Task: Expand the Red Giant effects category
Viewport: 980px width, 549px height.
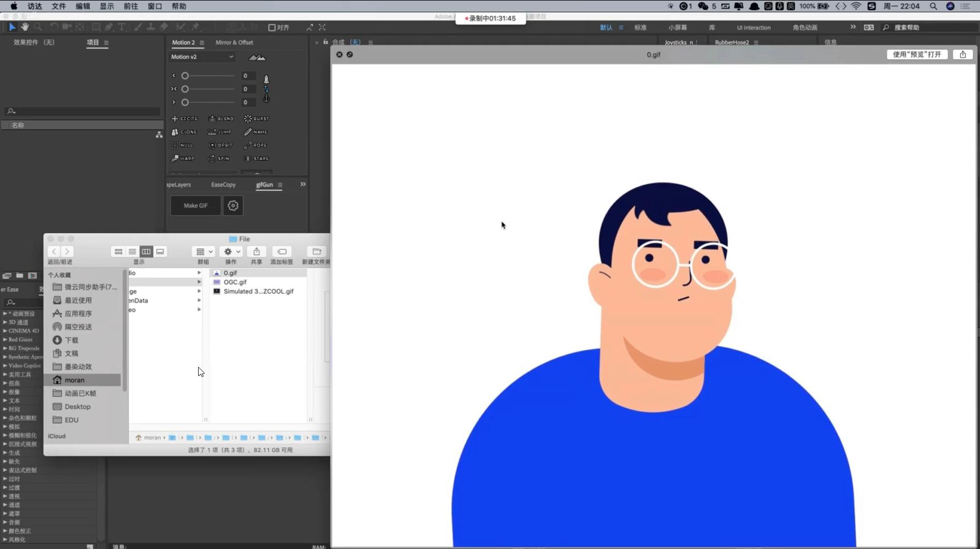Action: coord(5,340)
